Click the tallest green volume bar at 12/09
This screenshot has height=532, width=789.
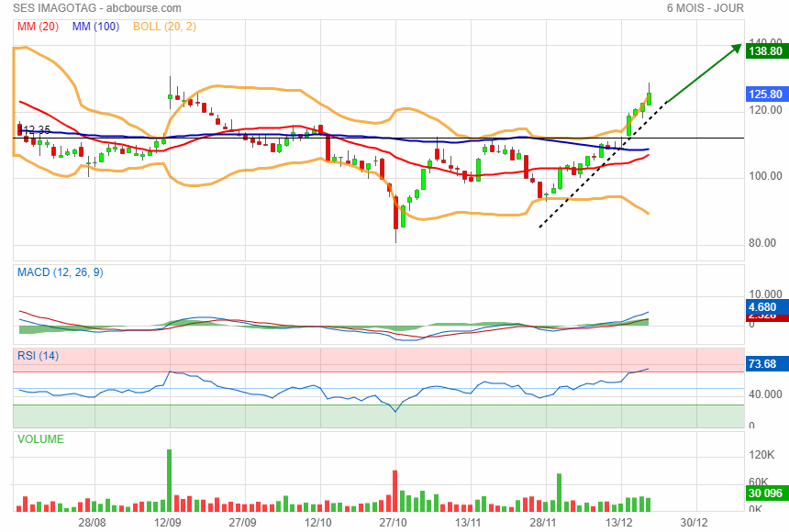coord(169,481)
